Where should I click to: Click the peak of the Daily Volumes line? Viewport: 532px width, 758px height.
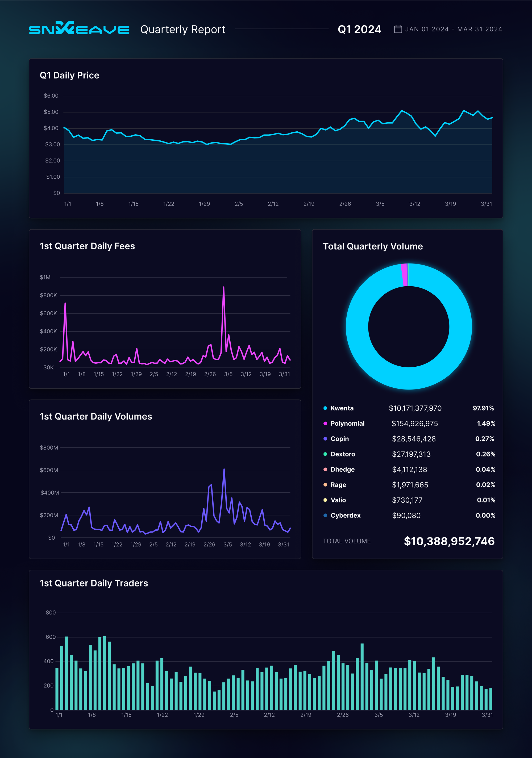(x=224, y=470)
